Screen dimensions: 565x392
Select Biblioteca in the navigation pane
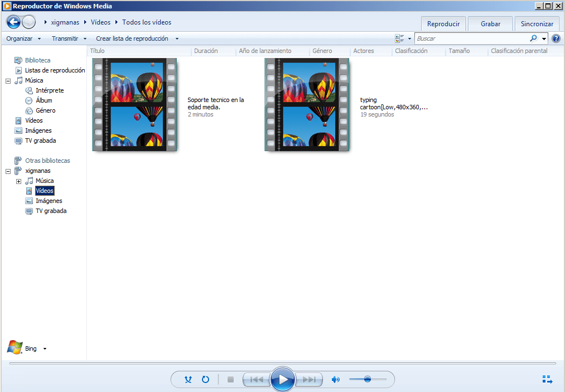click(x=37, y=60)
